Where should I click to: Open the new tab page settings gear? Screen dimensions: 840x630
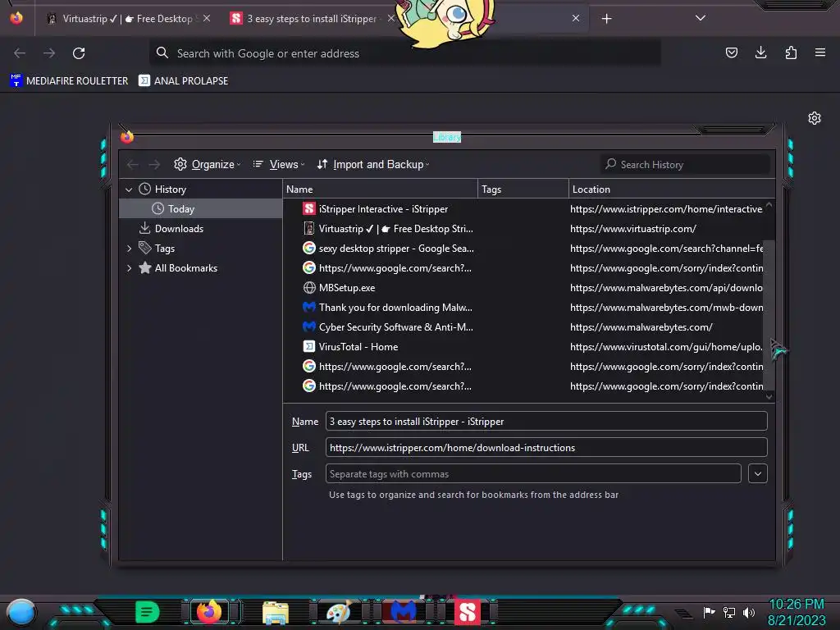pos(815,118)
